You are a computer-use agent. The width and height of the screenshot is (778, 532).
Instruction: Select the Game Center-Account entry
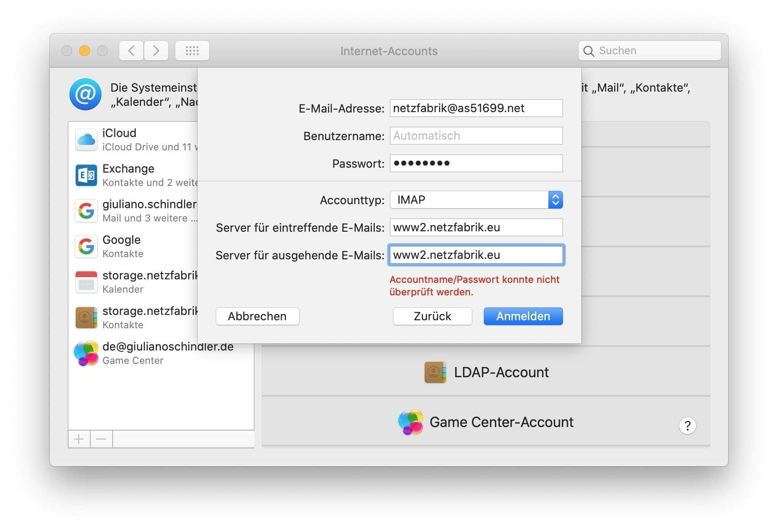(x=501, y=422)
